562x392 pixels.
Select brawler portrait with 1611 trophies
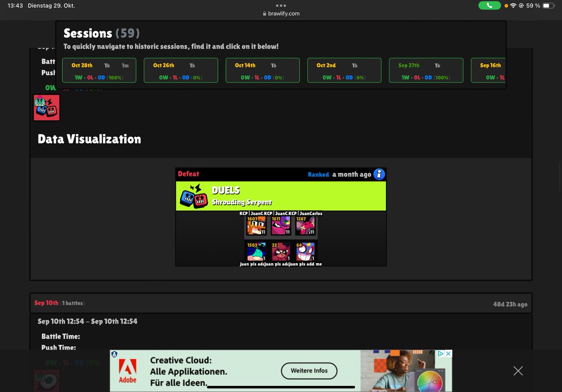coord(281,226)
